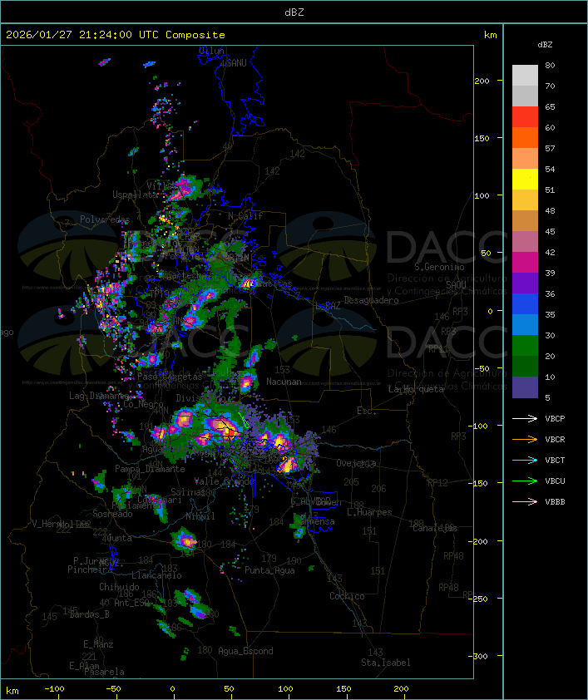The image size is (588, 700).
Task: Click the Agua_Escond map label
Action: click(x=245, y=651)
